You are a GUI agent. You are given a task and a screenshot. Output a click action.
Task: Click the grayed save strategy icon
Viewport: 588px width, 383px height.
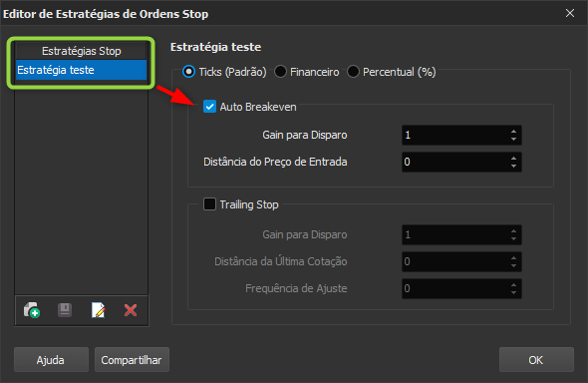(65, 310)
